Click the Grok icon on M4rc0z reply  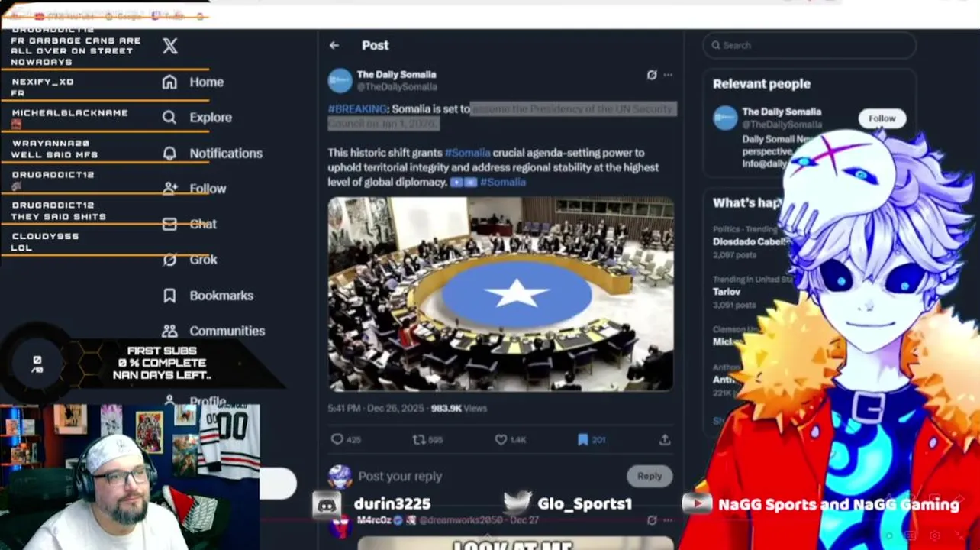click(651, 520)
